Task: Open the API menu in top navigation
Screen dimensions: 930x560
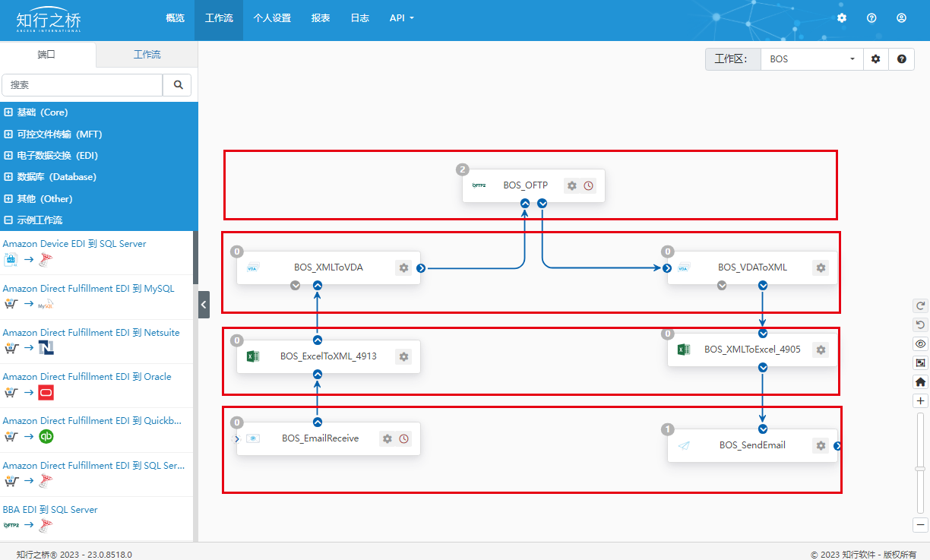Action: click(401, 17)
